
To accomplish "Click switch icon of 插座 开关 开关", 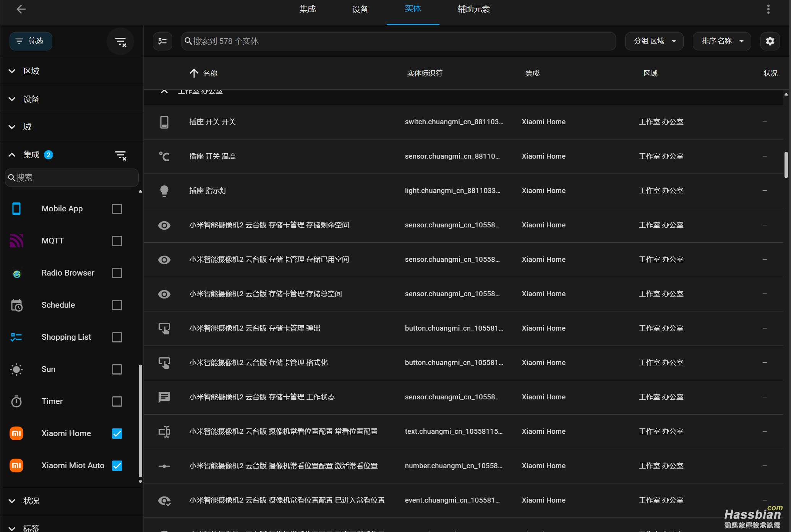I will (x=164, y=122).
